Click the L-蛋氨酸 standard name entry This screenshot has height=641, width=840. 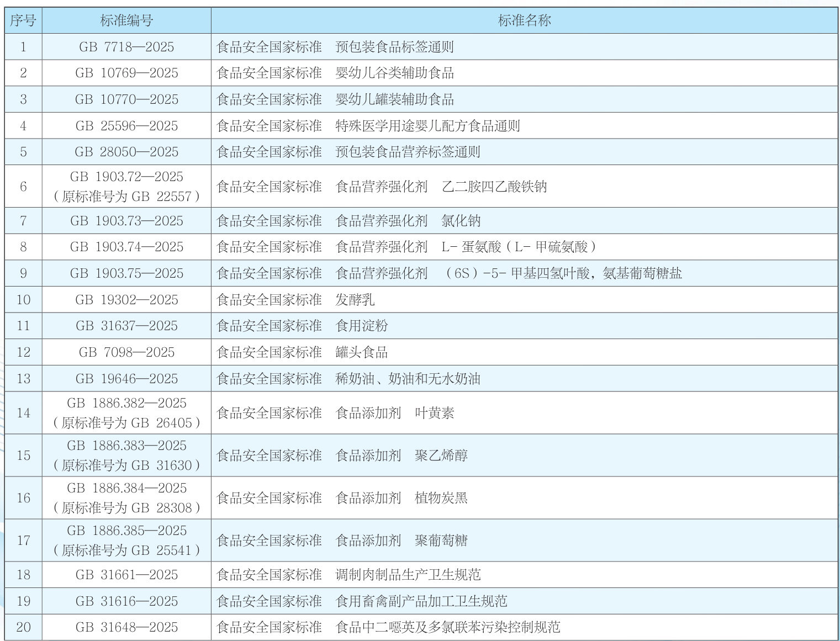[x=518, y=247]
